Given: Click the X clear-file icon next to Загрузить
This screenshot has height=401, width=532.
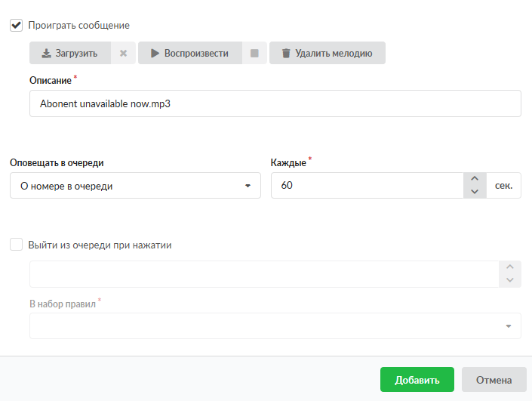Looking at the screenshot, I should [123, 54].
